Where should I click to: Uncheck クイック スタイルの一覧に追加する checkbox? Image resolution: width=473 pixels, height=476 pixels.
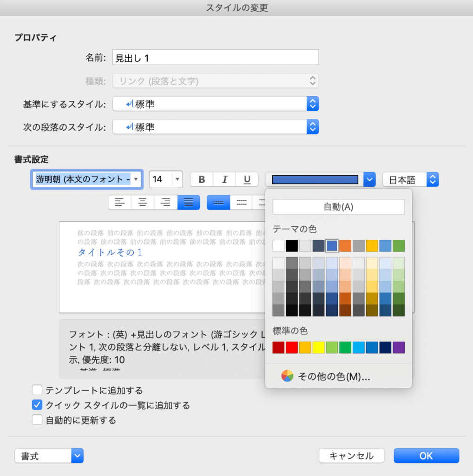(37, 405)
